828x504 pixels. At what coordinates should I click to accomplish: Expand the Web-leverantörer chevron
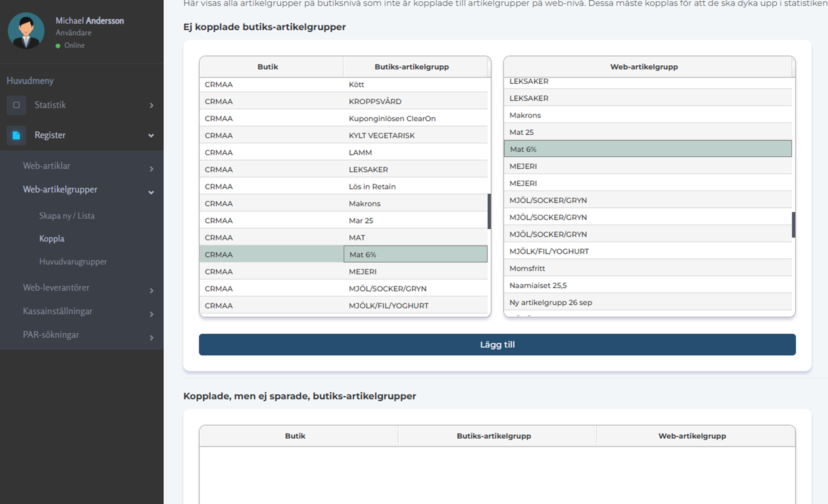tap(151, 291)
